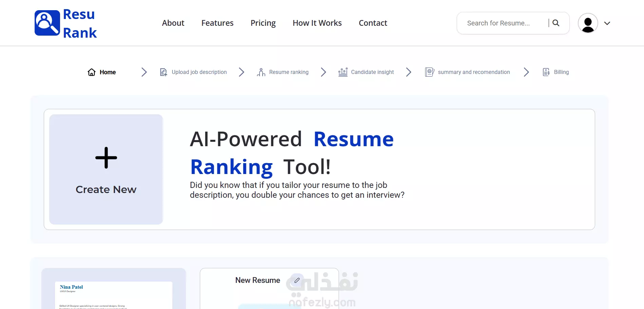Click the summary and recomendation icon

(430, 72)
